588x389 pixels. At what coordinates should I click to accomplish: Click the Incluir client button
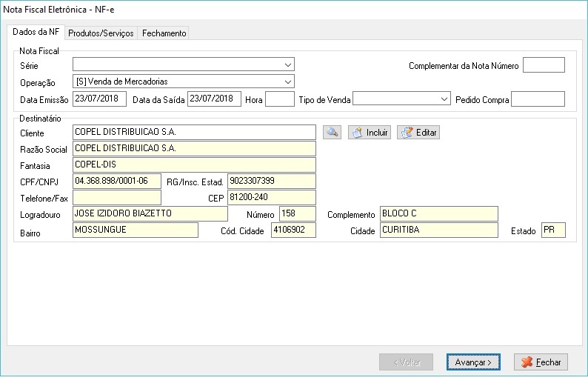tap(370, 133)
